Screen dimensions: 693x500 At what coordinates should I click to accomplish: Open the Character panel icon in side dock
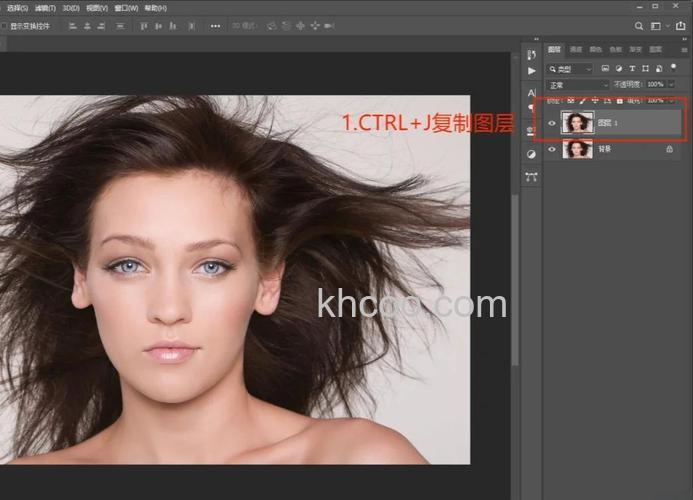[531, 93]
